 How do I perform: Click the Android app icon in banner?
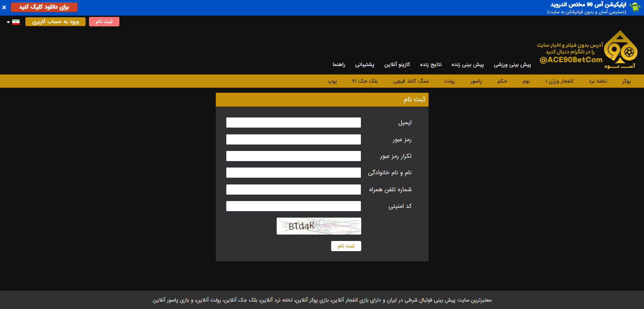point(635,7)
